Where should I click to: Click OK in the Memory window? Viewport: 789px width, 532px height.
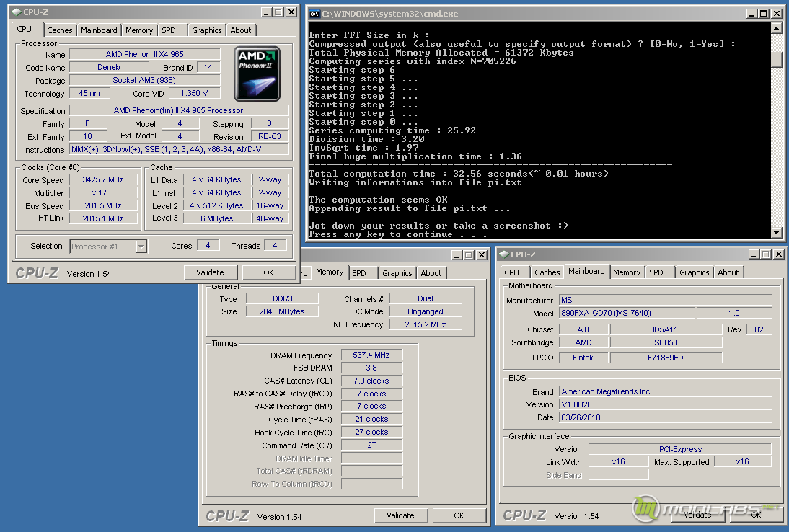coord(459,515)
